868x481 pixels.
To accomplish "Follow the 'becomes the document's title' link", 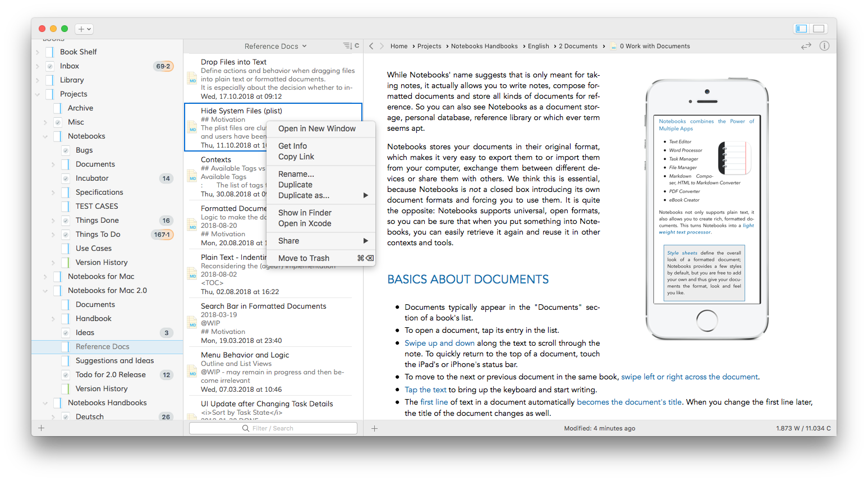I will pos(630,402).
